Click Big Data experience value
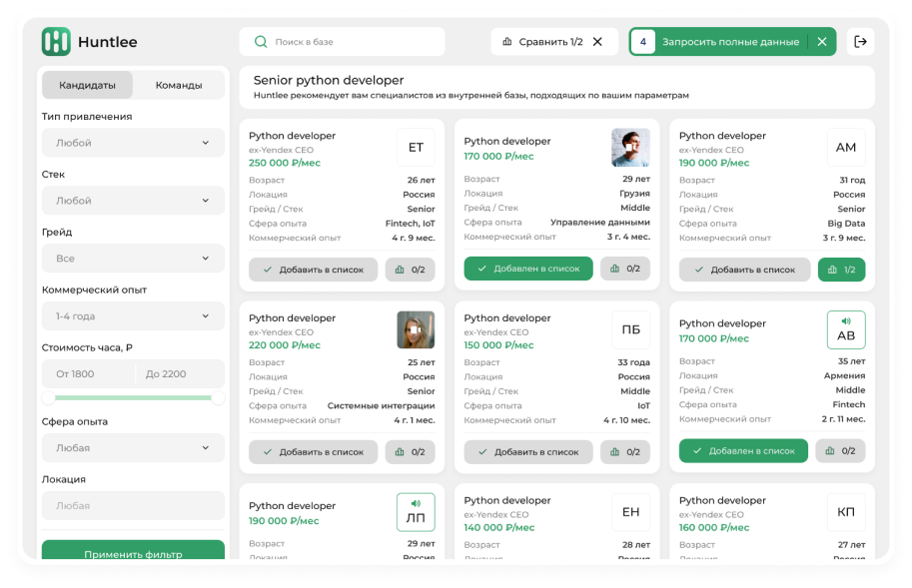912x588 pixels. [846, 224]
